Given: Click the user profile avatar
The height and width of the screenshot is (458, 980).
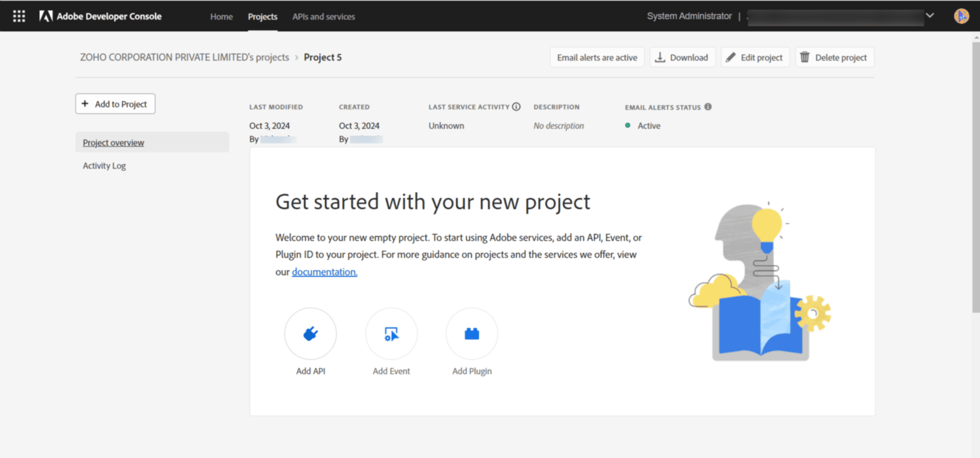Looking at the screenshot, I should tap(961, 16).
